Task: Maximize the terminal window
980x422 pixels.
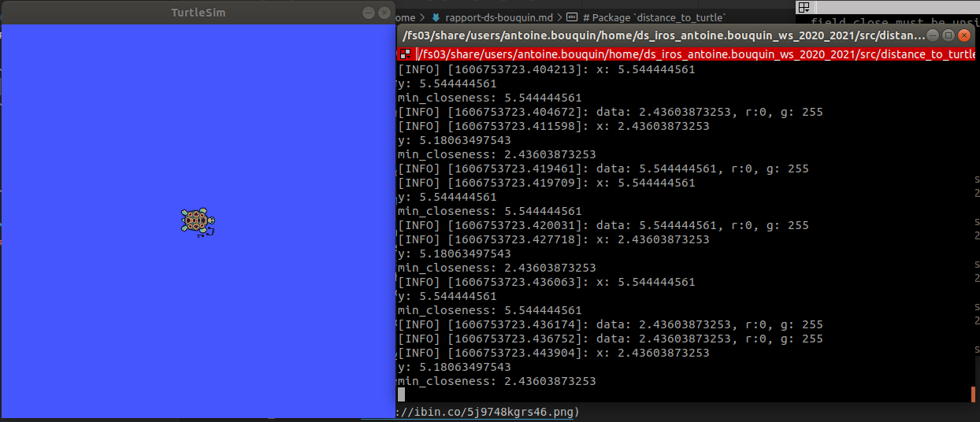Action: coord(948,35)
